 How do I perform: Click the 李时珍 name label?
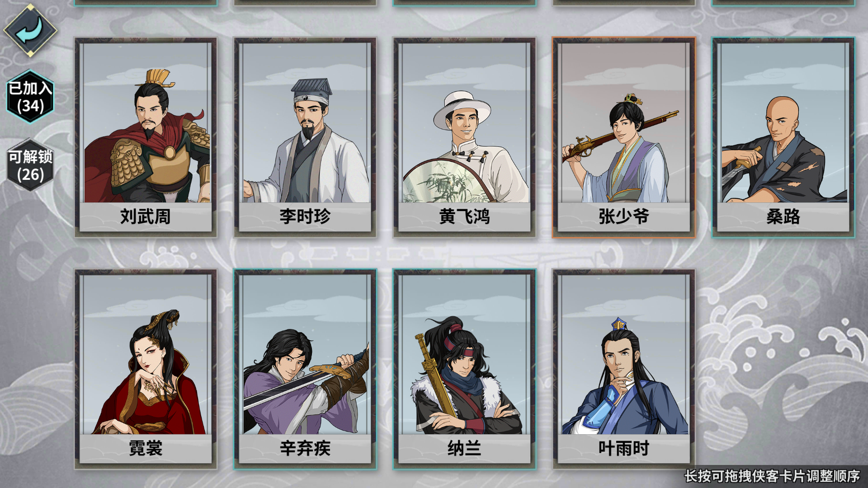coord(305,217)
